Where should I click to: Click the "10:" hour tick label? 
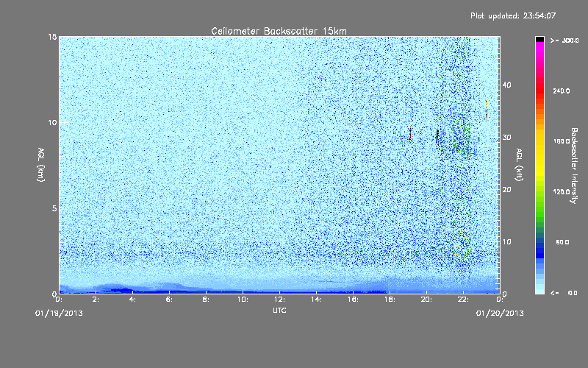(243, 300)
